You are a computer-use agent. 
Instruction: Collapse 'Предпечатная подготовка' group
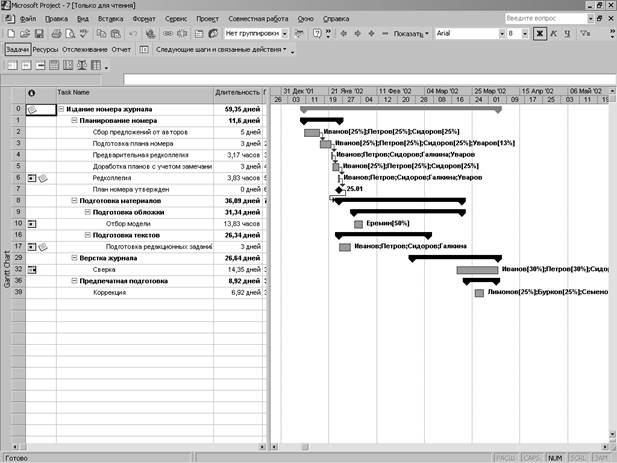pos(74,281)
